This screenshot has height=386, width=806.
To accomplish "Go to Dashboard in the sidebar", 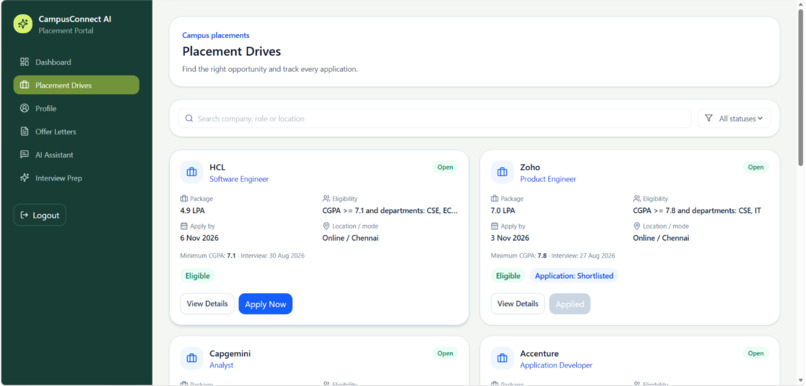I will [76, 62].
